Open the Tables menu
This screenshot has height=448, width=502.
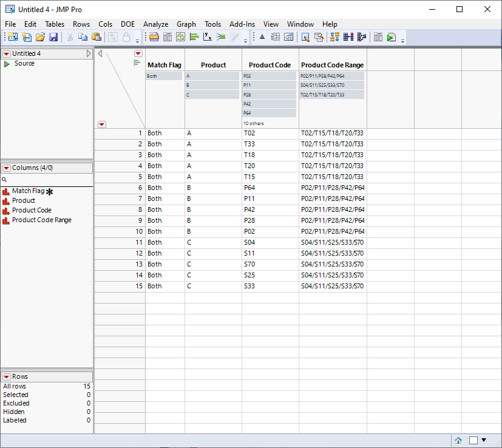pyautogui.click(x=55, y=24)
